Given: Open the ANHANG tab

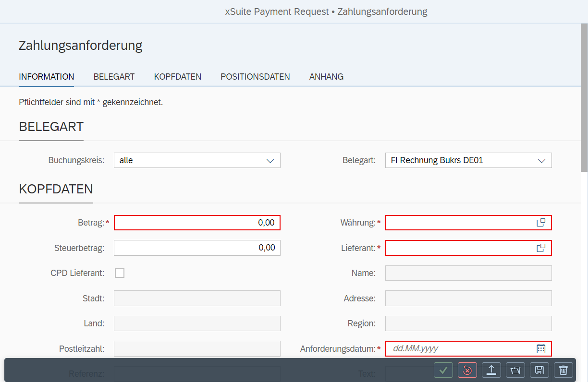Looking at the screenshot, I should click(326, 76).
